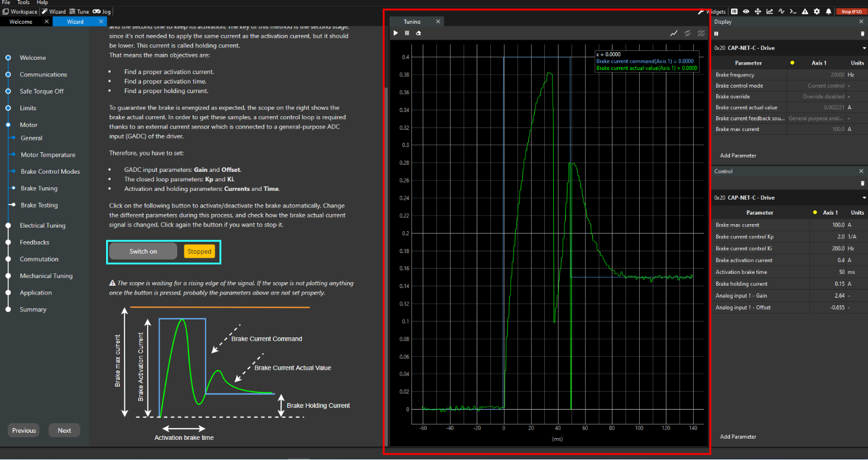Start the scope with the play icon
This screenshot has height=460, width=868.
click(x=395, y=33)
